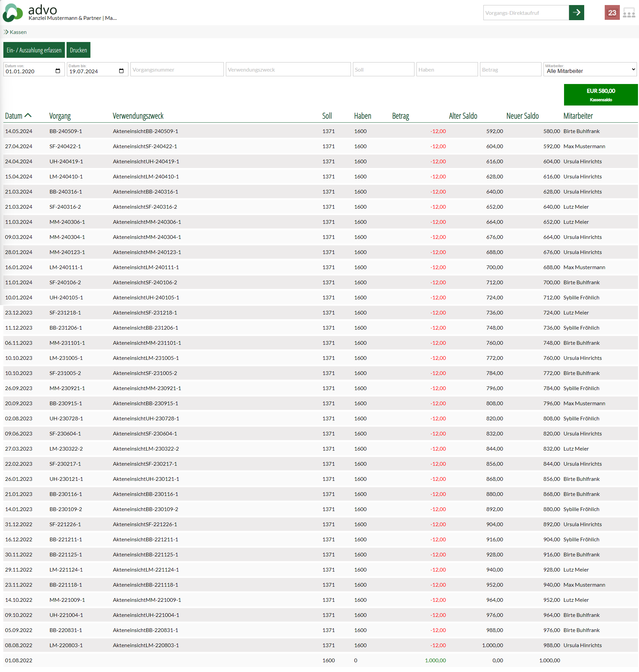Click the Kassen breadcrumb chevron icon
Screen dimensions: 639x672
coord(6,32)
